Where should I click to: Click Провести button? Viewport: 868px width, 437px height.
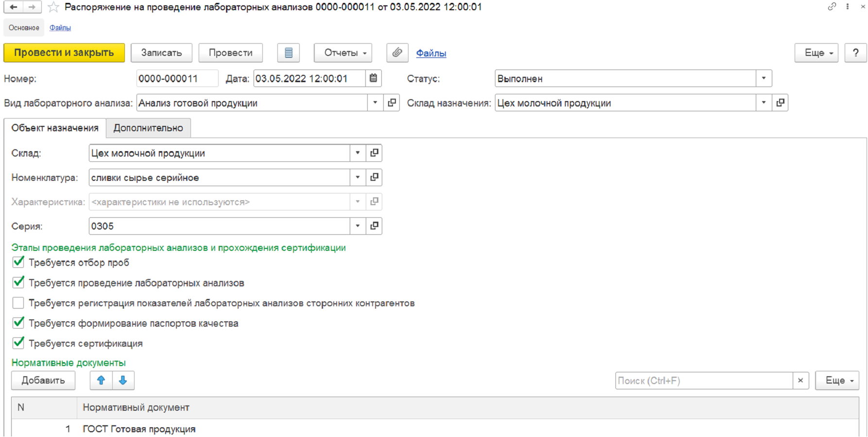(231, 53)
